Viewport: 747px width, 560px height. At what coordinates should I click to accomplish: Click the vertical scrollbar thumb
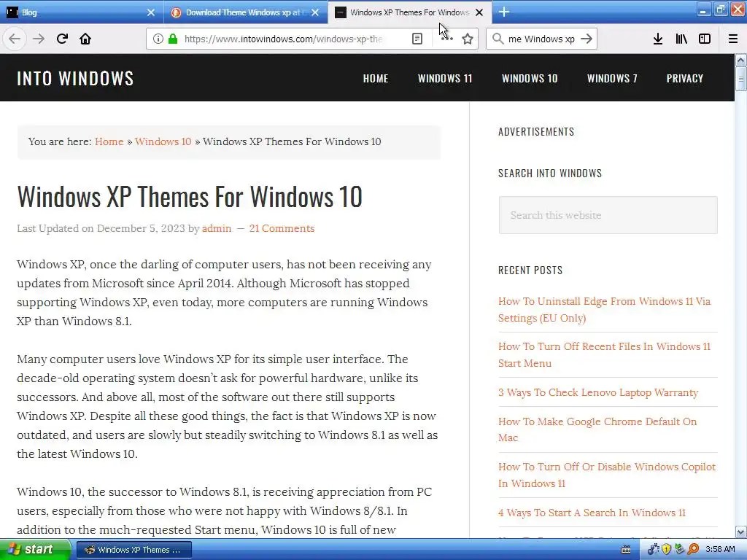click(x=741, y=79)
